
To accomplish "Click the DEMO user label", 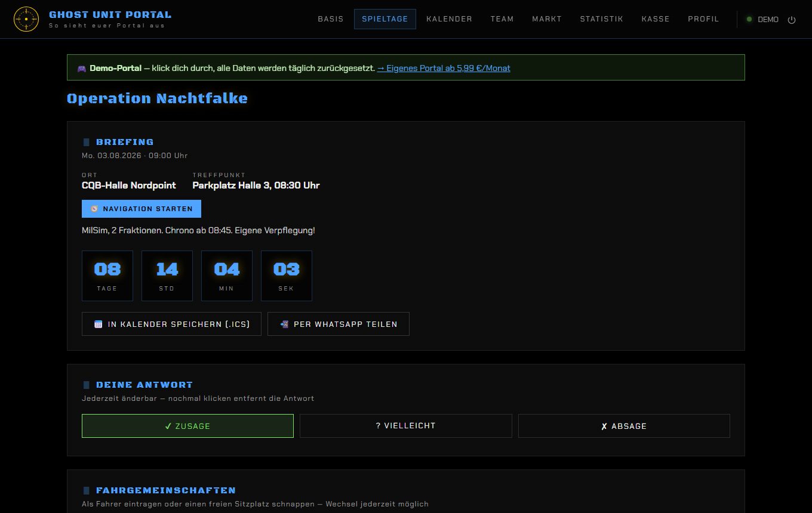I will pos(768,20).
